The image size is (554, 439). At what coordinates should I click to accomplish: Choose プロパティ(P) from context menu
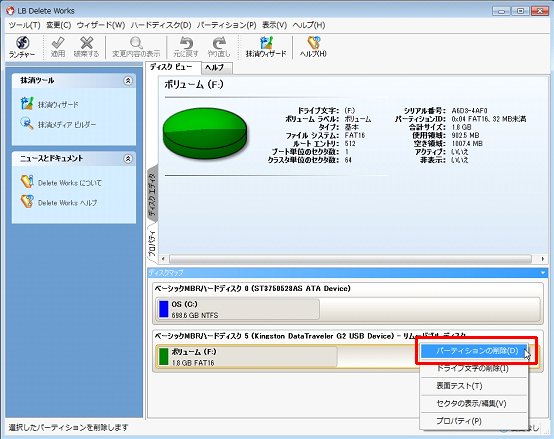(473, 421)
